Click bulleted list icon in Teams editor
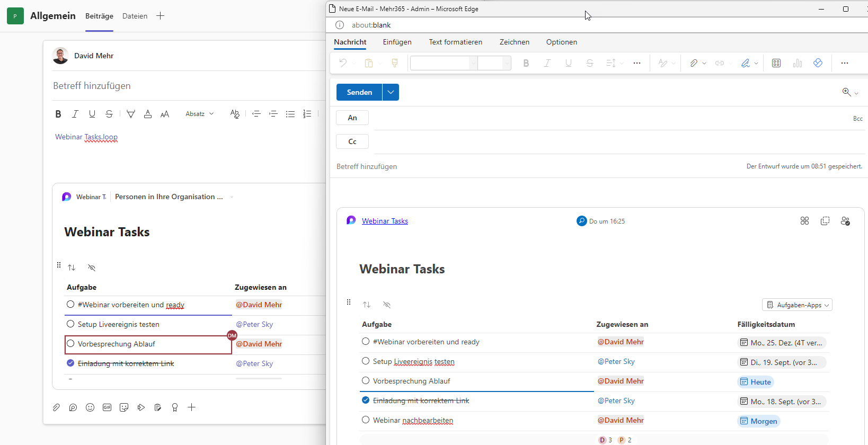The height and width of the screenshot is (445, 868). point(290,114)
